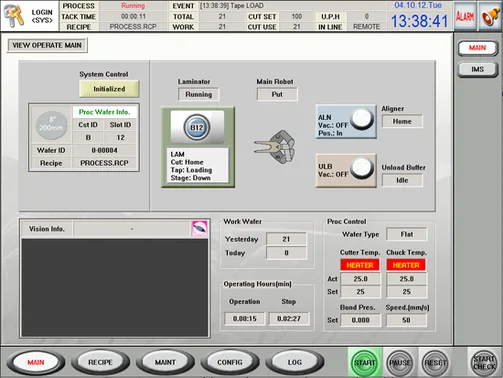Click Cst ID value B

pyautogui.click(x=88, y=137)
